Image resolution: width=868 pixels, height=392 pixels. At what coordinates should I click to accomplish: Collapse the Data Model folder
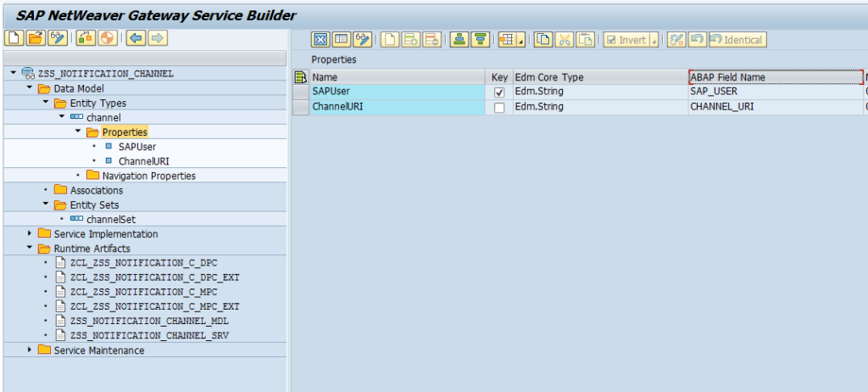[x=30, y=88]
